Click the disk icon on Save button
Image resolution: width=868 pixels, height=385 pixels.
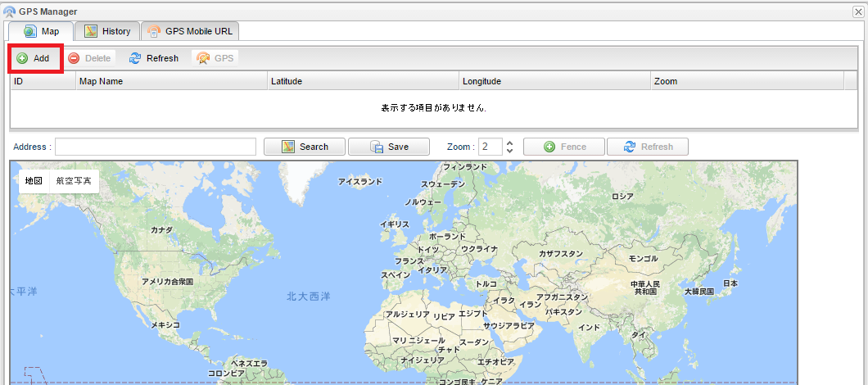click(377, 147)
